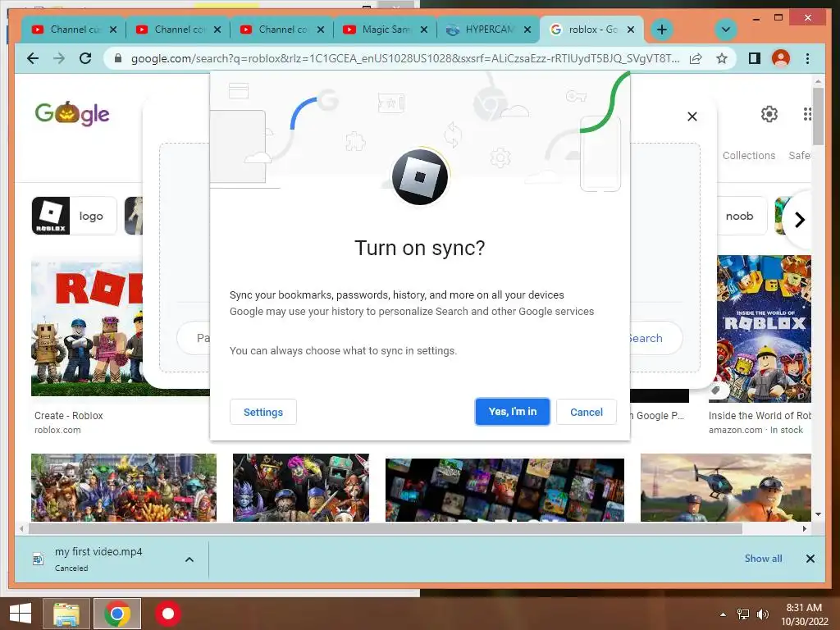Viewport: 840px width, 630px height.
Task: Open the red recorder taskbar app
Action: (x=168, y=614)
